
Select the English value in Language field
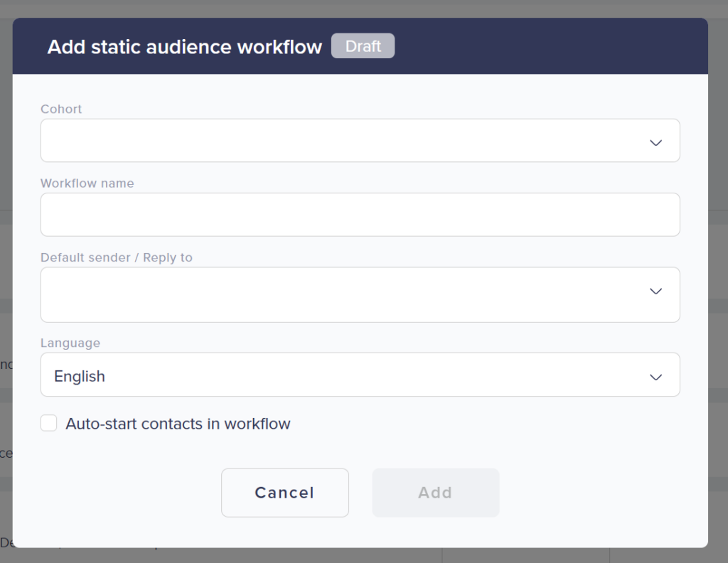coord(80,377)
